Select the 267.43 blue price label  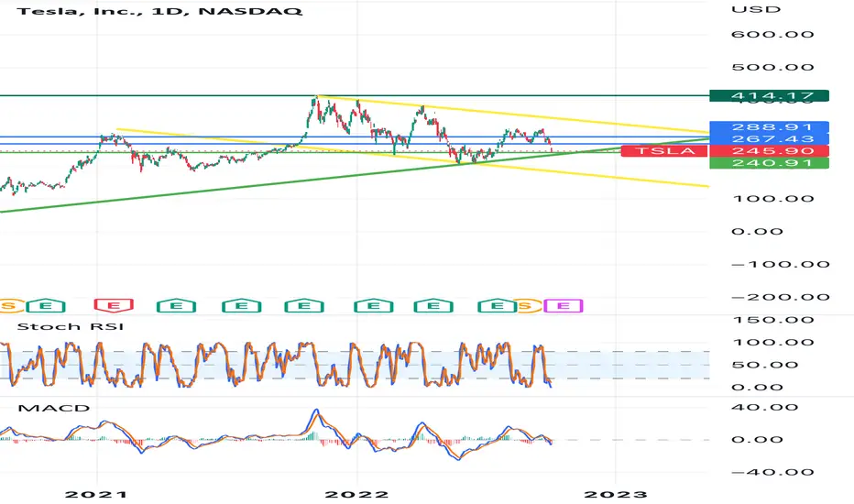[769, 139]
